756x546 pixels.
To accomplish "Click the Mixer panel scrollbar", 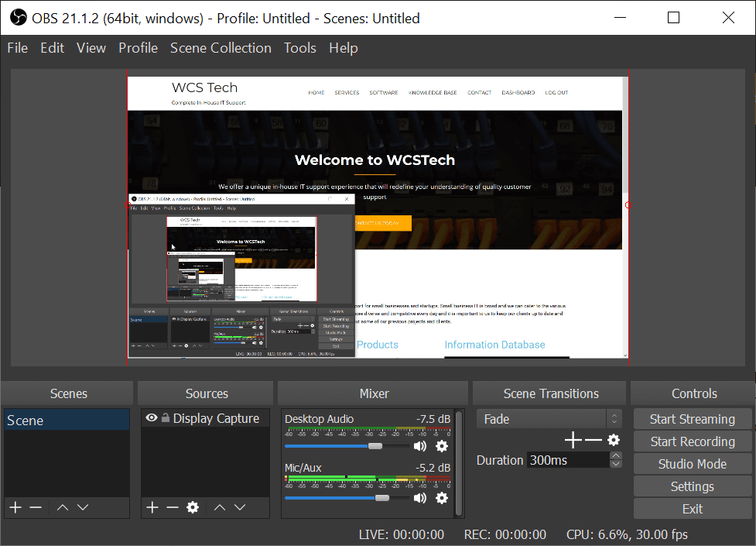I will (x=459, y=463).
